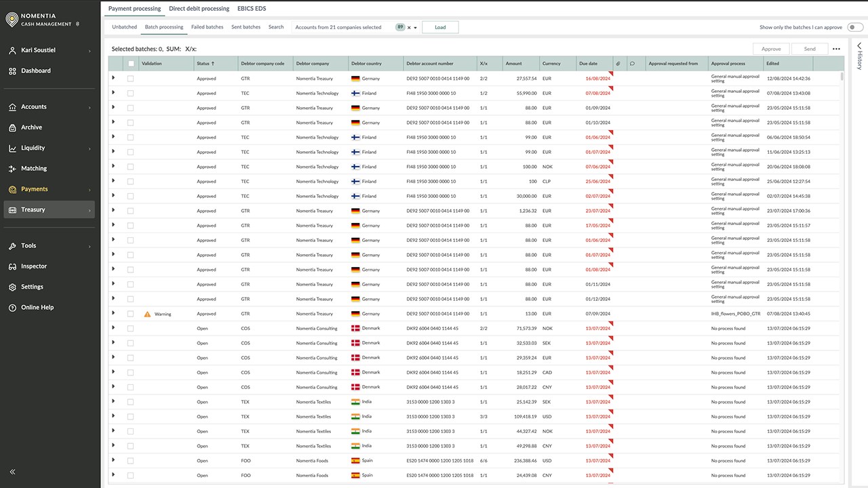Tick the checkbox for the 32,533.03 SEK batch
This screenshot has width=868, height=488.
click(x=131, y=344)
